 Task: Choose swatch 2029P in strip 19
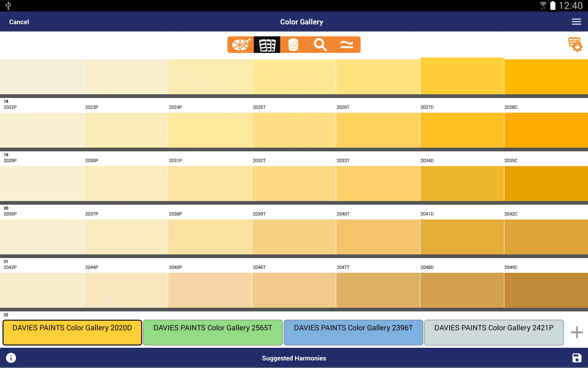(42, 184)
